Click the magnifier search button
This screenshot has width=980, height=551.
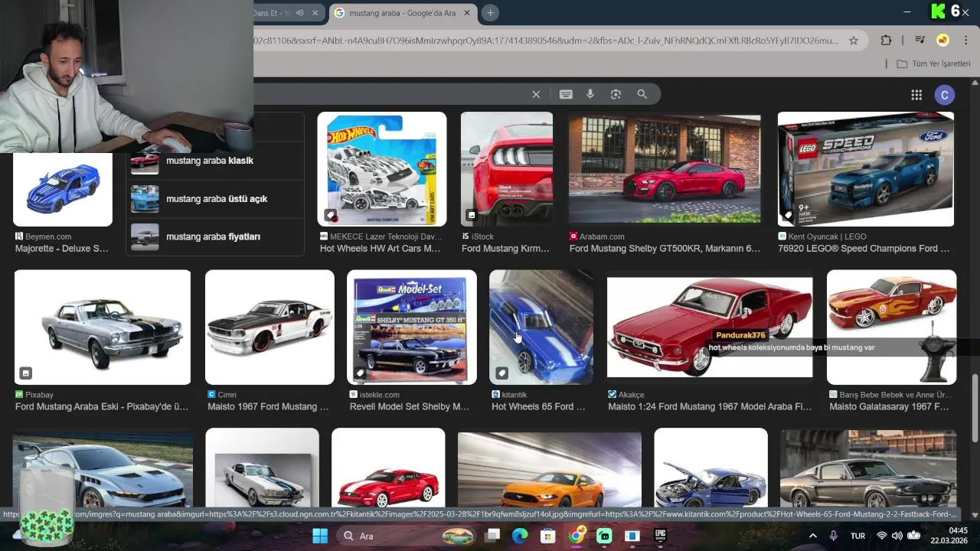pos(642,94)
